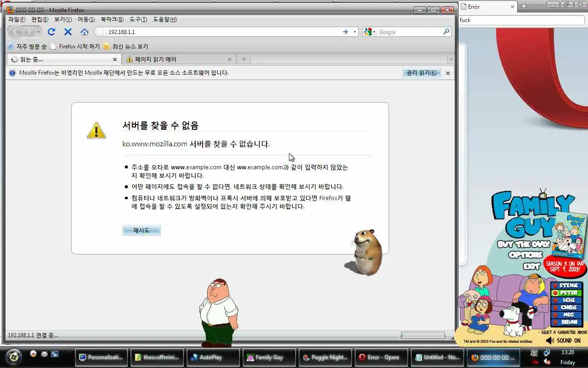Switch to the Error tab in Opera
This screenshot has height=368, width=588.
tap(487, 7)
